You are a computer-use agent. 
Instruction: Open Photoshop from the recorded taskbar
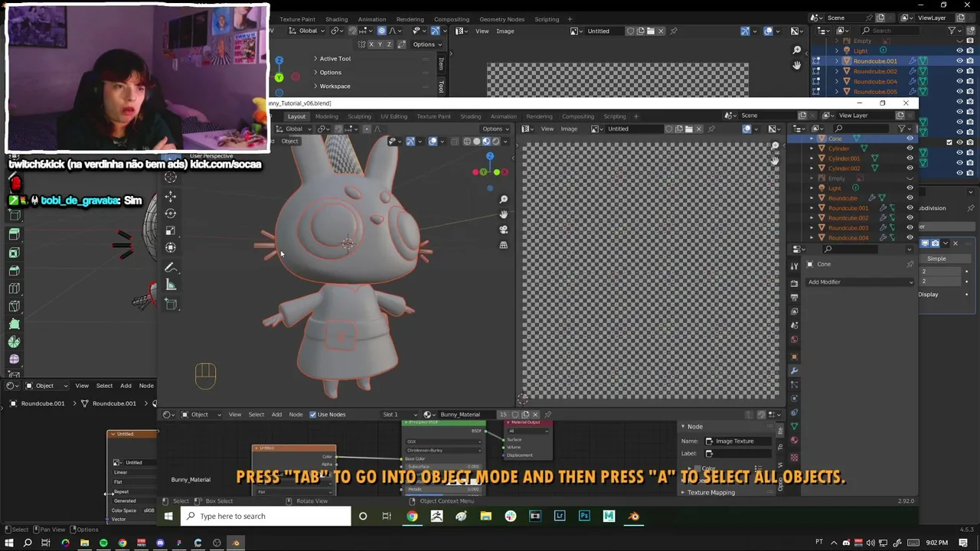click(584, 517)
